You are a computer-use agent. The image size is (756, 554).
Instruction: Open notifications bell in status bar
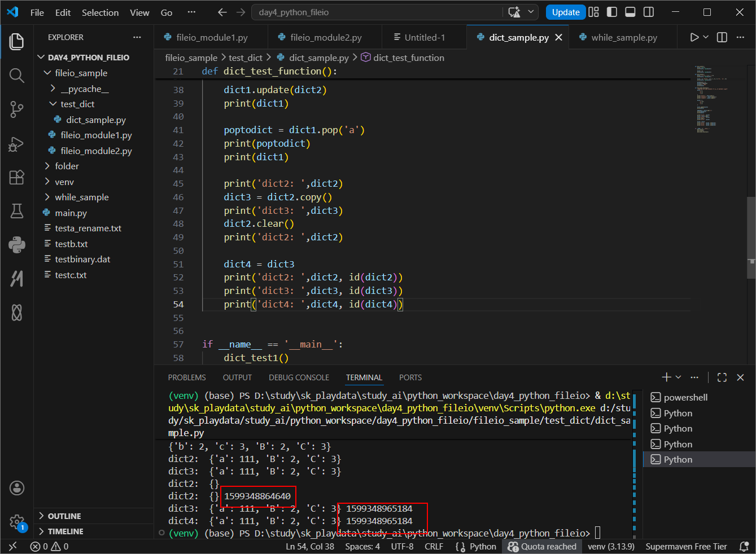coord(744,547)
